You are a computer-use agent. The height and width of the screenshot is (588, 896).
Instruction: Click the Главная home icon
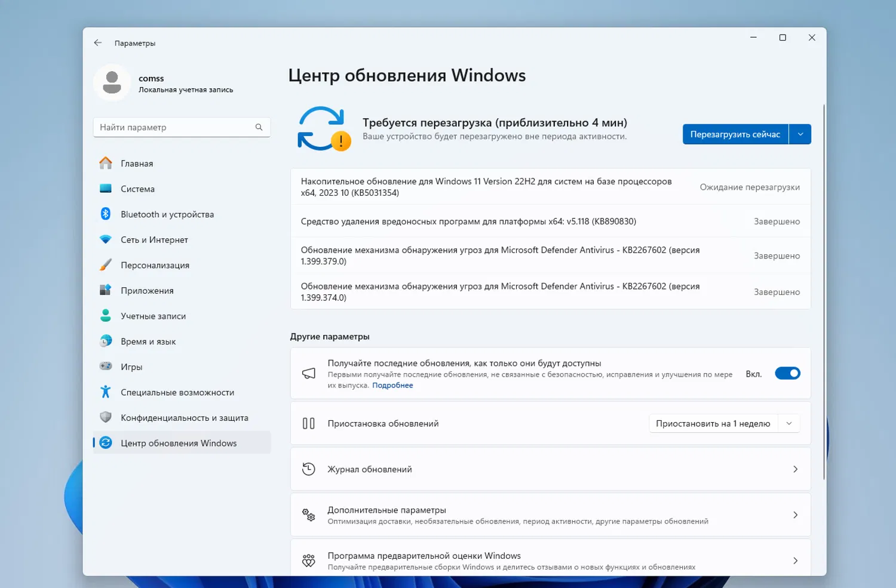(x=106, y=163)
